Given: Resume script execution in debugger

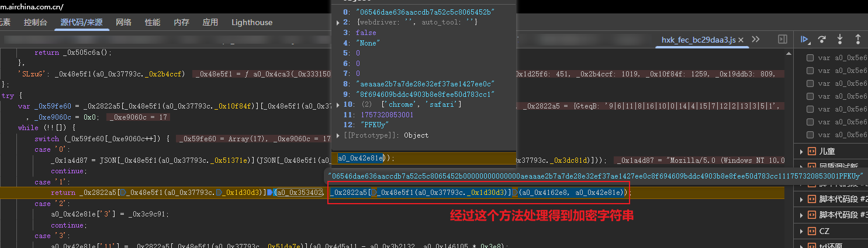Looking at the screenshot, I should [805, 39].
